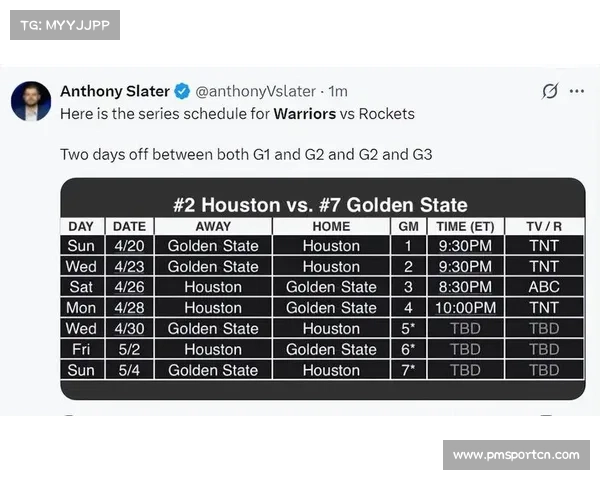This screenshot has height=480, width=600.
Task: Open the @anthonyVslater handle link
Action: tap(255, 91)
